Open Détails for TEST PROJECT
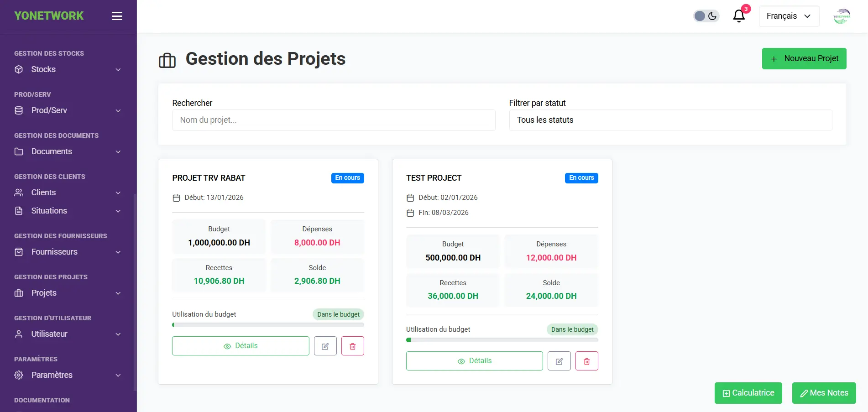Image resolution: width=868 pixels, height=412 pixels. (x=474, y=360)
